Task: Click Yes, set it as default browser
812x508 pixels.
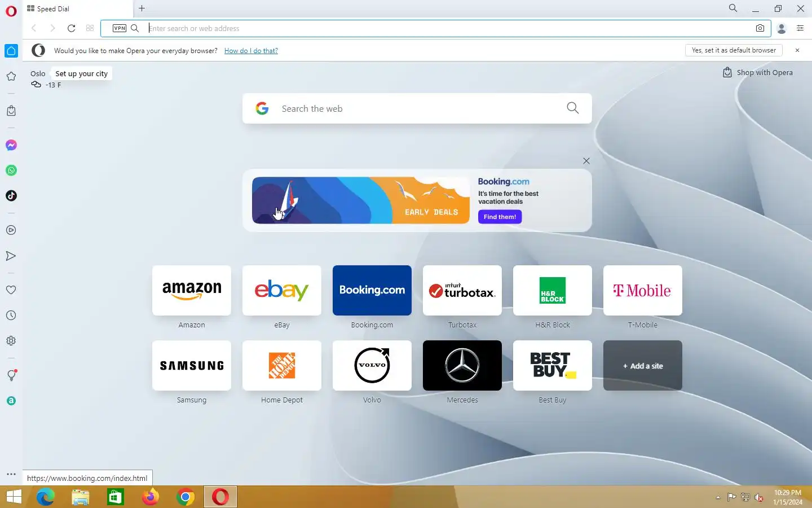Action: point(734,50)
